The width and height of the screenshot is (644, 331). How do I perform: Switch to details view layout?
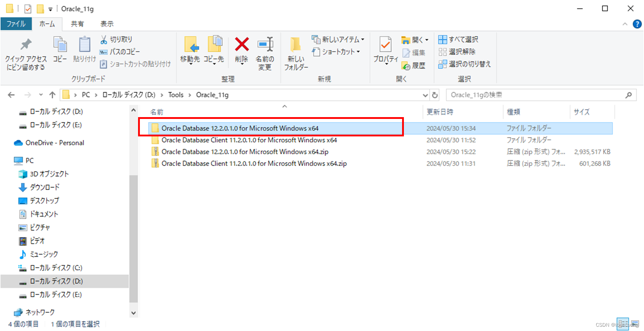pyautogui.click(x=623, y=324)
